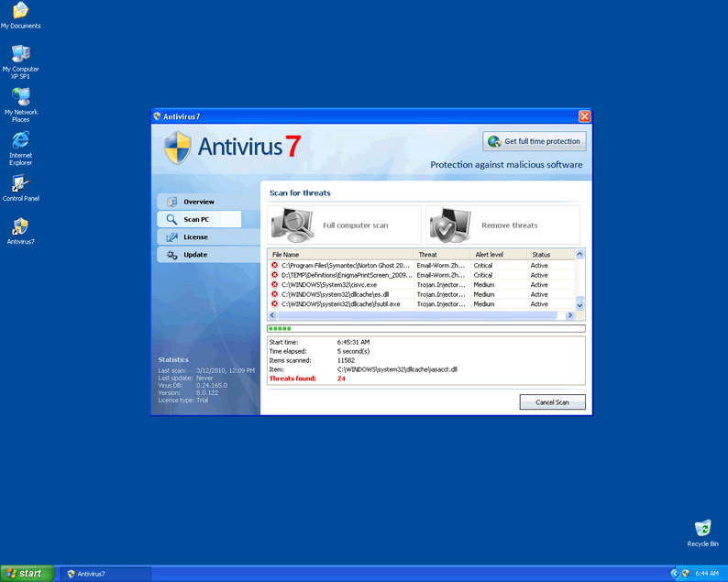Open the My Documents desktop icon
Viewport: 728px width, 582px height.
[x=20, y=12]
